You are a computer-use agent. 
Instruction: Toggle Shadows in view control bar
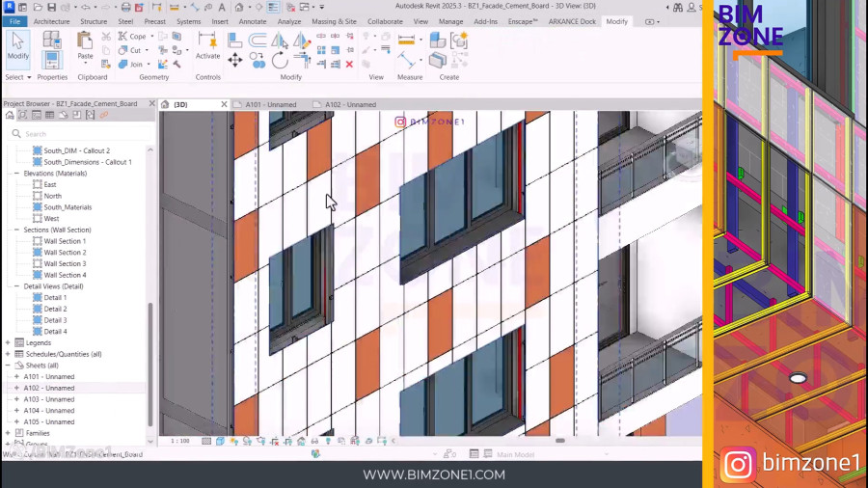pyautogui.click(x=247, y=441)
